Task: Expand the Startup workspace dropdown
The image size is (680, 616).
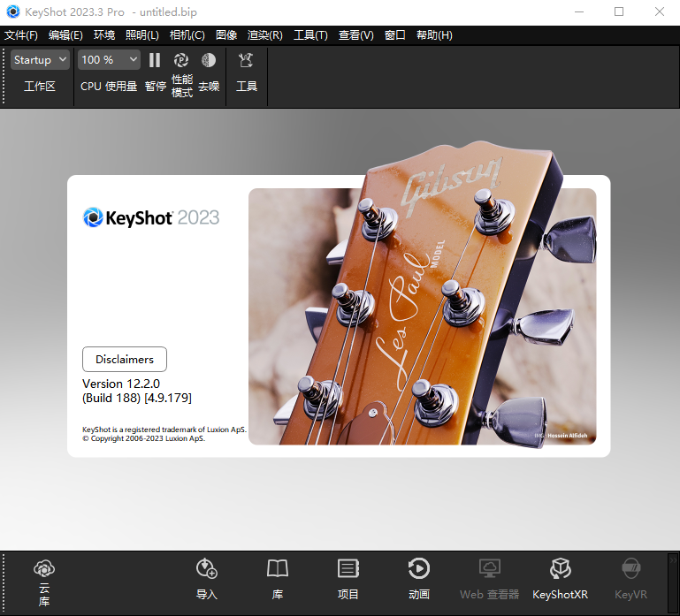Action: (40, 60)
